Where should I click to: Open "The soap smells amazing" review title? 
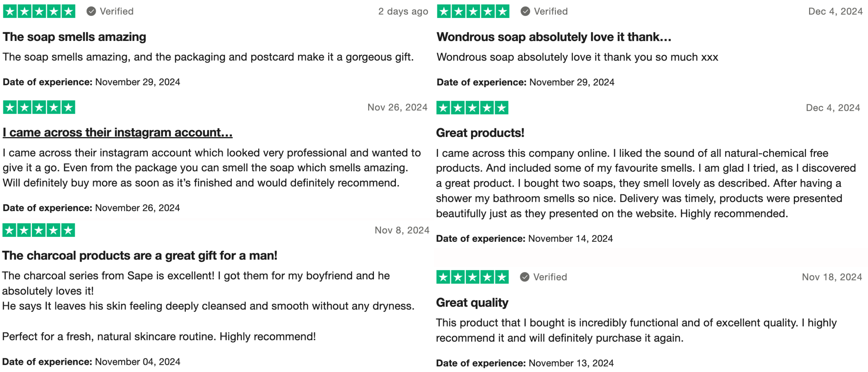point(74,37)
